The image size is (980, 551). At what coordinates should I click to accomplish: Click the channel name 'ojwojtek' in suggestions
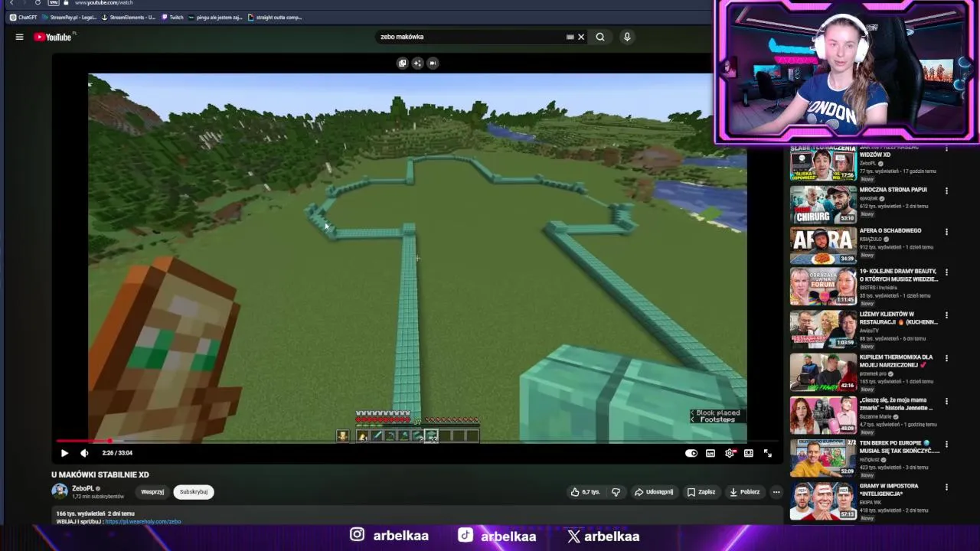click(869, 198)
